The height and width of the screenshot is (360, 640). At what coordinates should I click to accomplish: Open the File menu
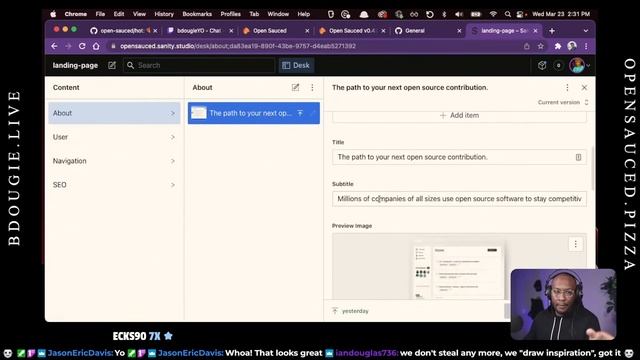click(x=100, y=14)
